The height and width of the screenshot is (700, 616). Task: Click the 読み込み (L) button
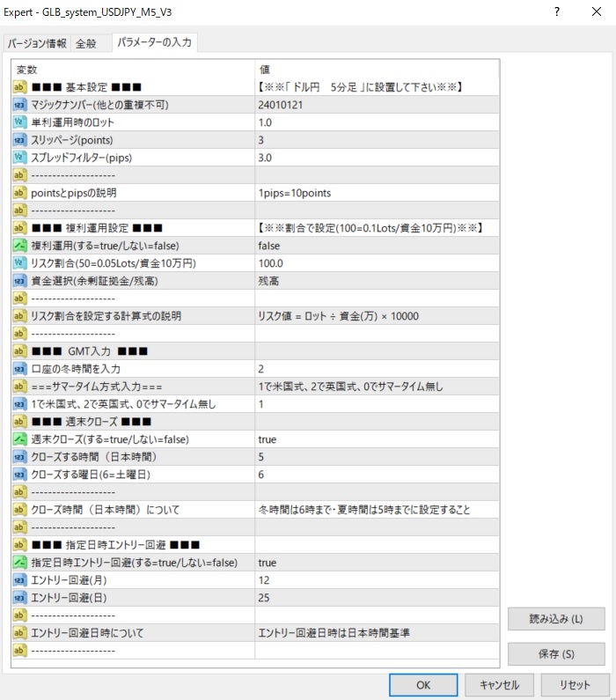[556, 619]
